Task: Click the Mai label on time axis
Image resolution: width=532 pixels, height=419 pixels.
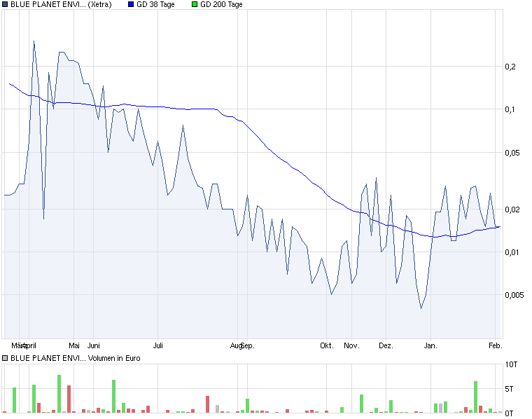Action: [x=74, y=345]
